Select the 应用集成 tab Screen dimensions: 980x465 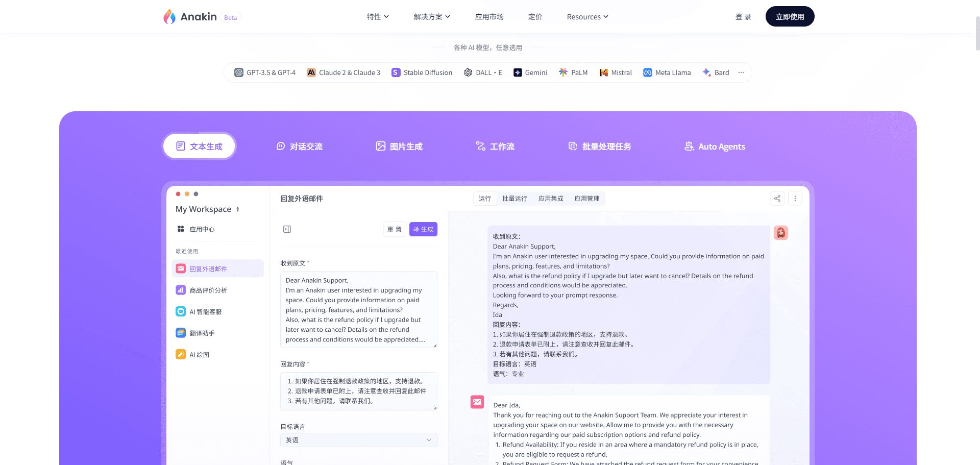coord(551,199)
